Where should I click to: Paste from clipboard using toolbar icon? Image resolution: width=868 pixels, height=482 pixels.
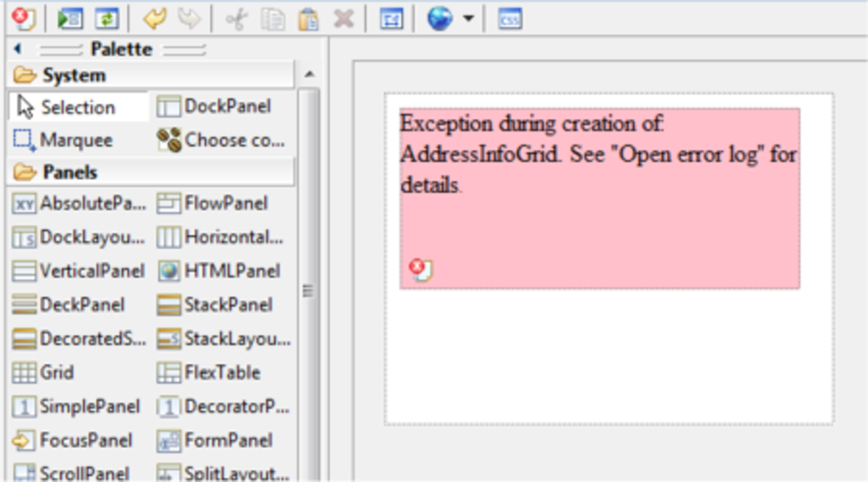tap(308, 19)
